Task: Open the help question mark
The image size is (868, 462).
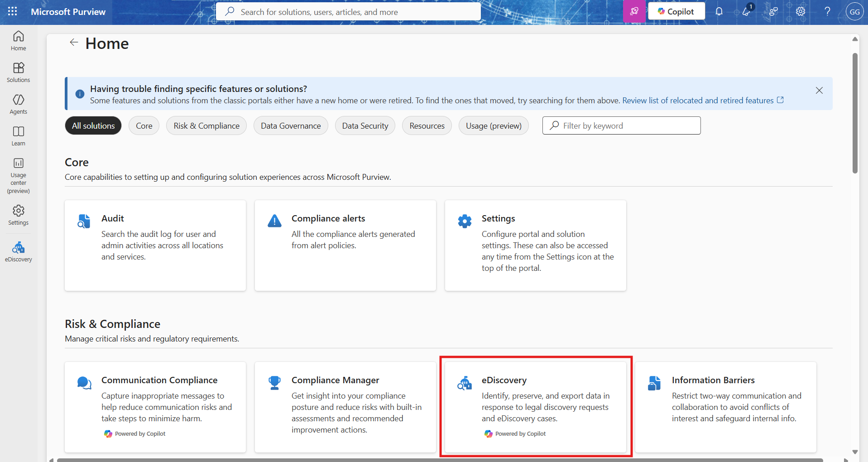Action: click(827, 11)
